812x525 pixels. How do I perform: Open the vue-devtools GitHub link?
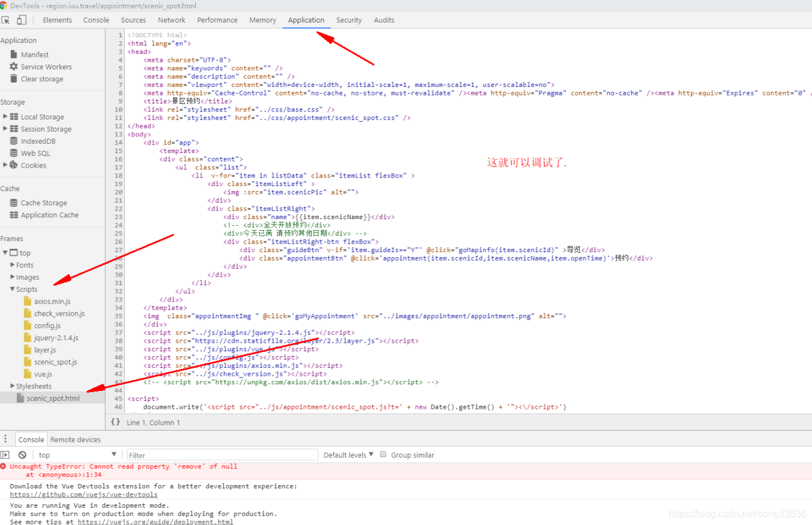[83, 494]
